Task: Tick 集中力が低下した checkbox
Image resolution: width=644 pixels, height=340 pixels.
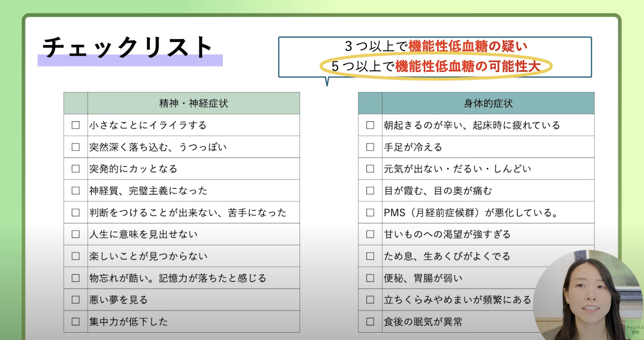Action: pyautogui.click(x=75, y=322)
